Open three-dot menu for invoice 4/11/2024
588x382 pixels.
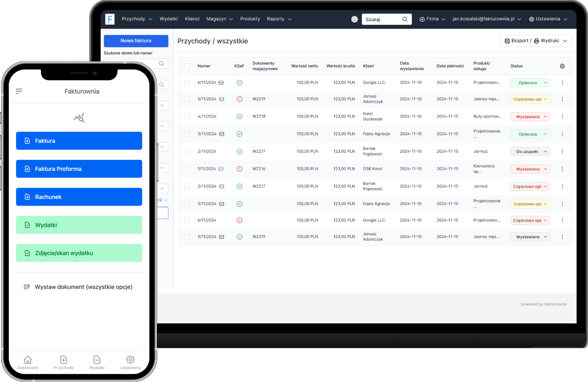tap(562, 116)
